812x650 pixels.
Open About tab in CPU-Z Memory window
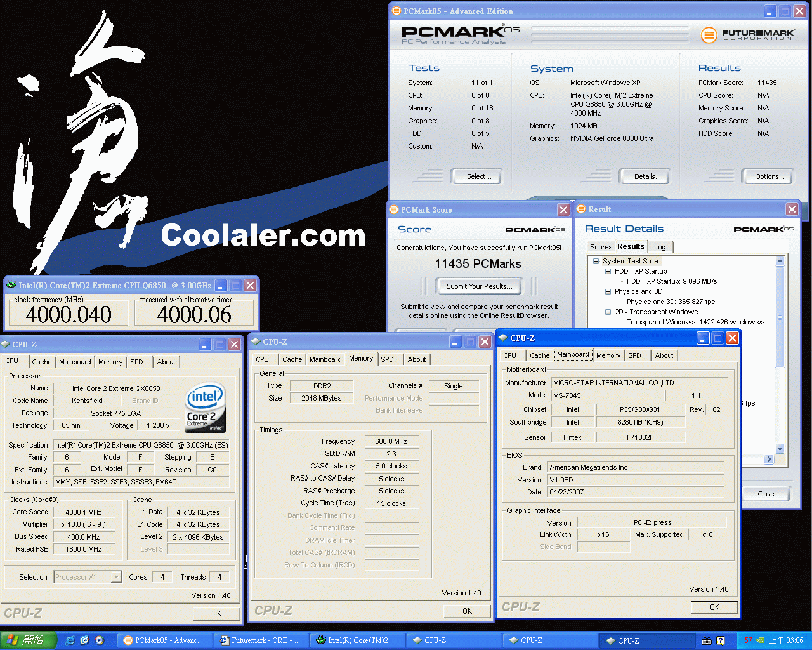[417, 359]
